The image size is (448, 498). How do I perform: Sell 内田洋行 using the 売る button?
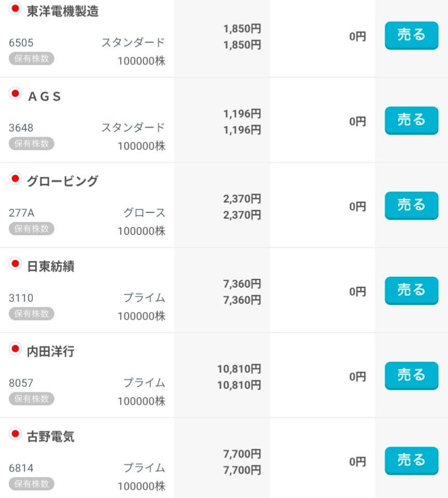[411, 376]
